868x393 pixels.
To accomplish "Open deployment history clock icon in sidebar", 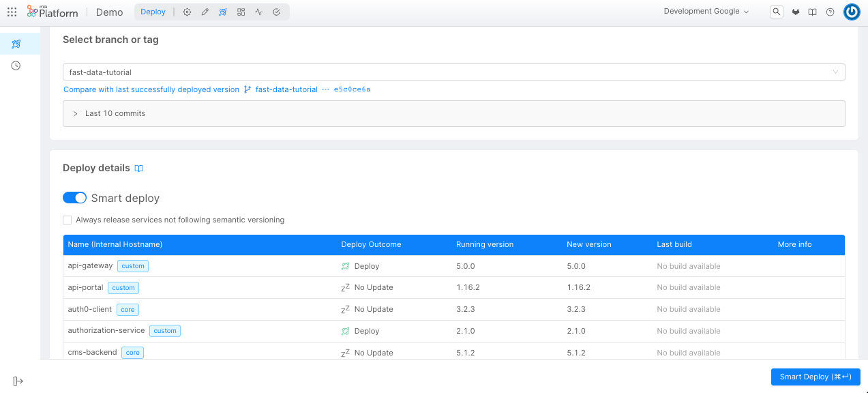I will [x=16, y=65].
